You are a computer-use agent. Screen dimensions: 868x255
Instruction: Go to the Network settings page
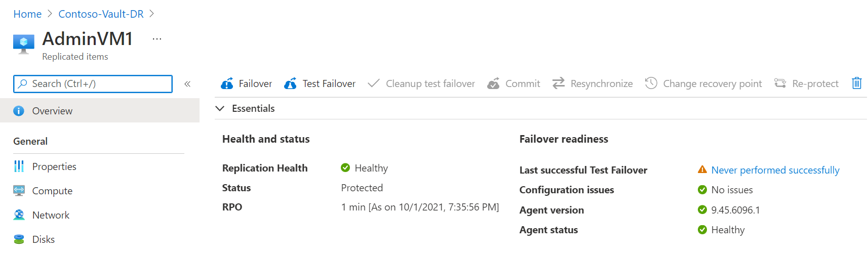(x=51, y=215)
